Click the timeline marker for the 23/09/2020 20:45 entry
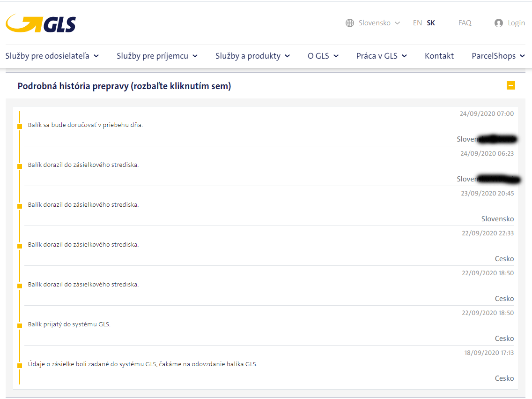The height and width of the screenshot is (399, 532). pyautogui.click(x=20, y=206)
